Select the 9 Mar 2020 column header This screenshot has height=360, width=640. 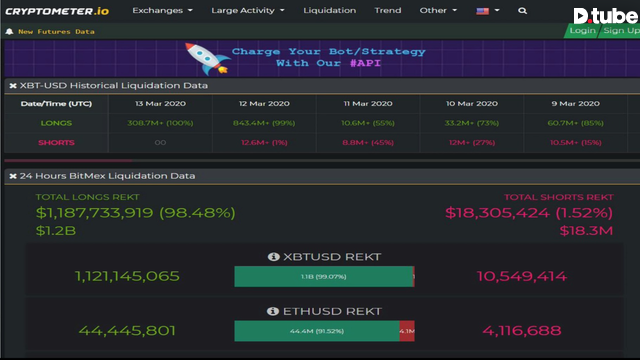576,104
